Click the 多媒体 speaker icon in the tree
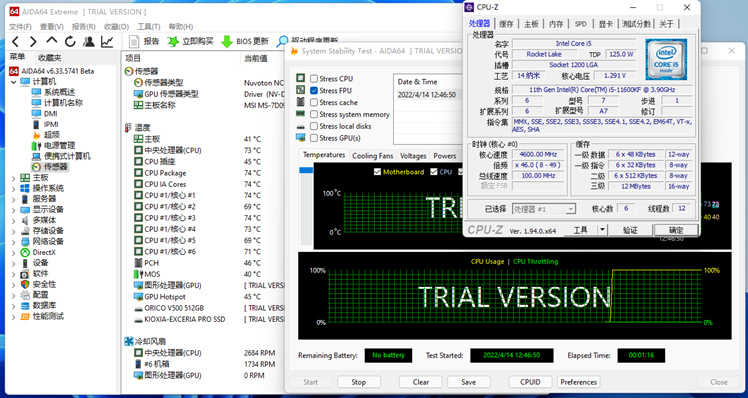Viewport: 748px width, 398px height. click(25, 220)
